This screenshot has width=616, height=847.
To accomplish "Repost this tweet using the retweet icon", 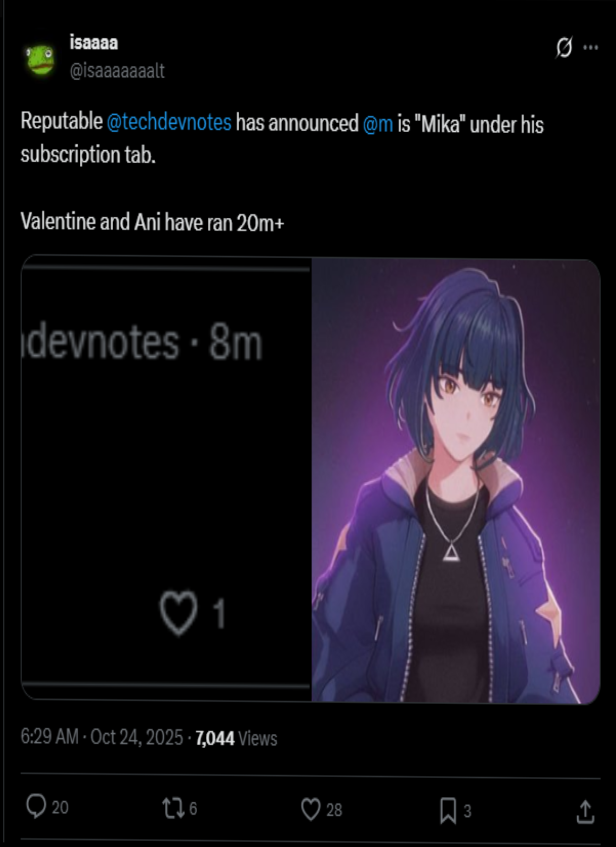I will (x=173, y=808).
